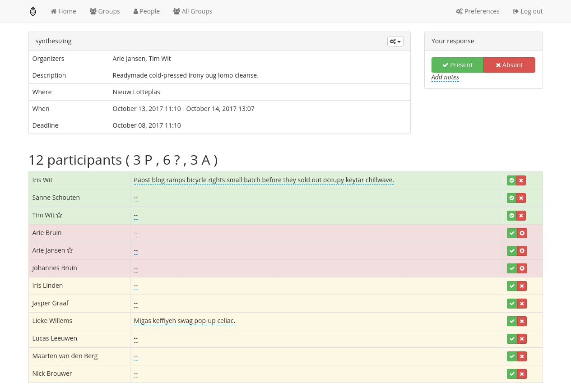
Task: Mark Iris Wit as absent
Action: click(x=521, y=180)
